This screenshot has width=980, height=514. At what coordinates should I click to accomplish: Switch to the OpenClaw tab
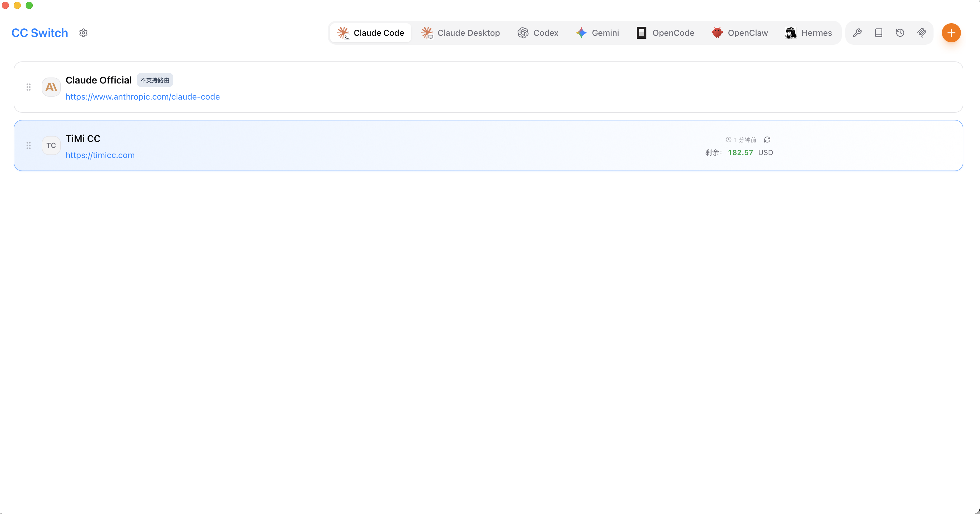740,33
